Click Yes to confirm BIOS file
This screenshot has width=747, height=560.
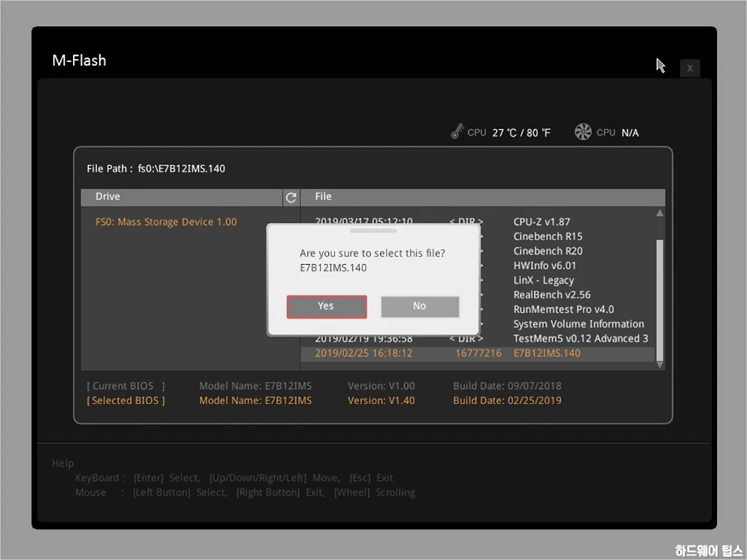(326, 306)
